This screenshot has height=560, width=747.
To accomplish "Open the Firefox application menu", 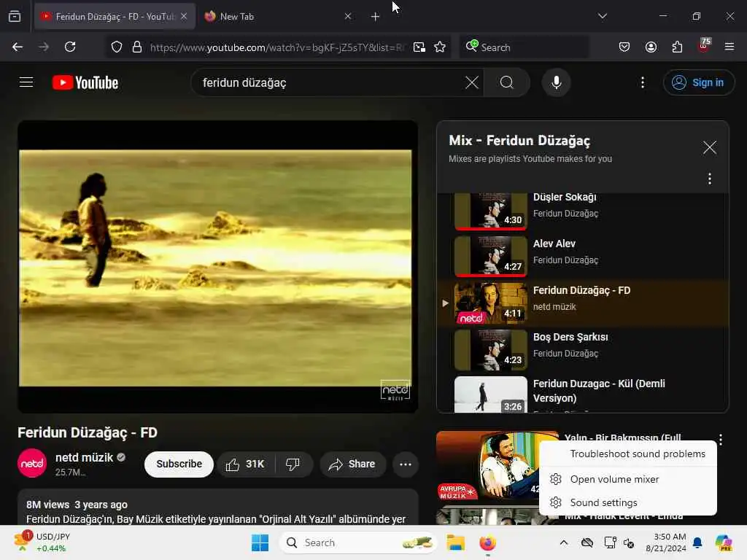I will (729, 47).
